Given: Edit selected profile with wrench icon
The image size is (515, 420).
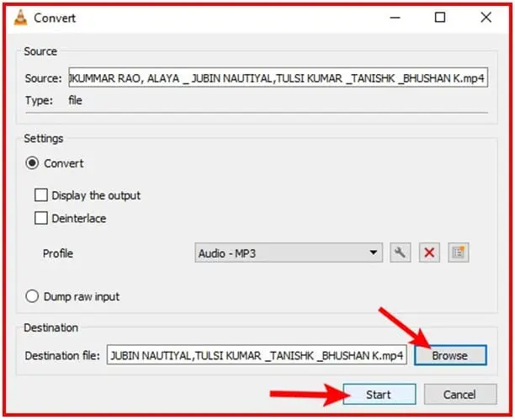Looking at the screenshot, I should click(400, 253).
